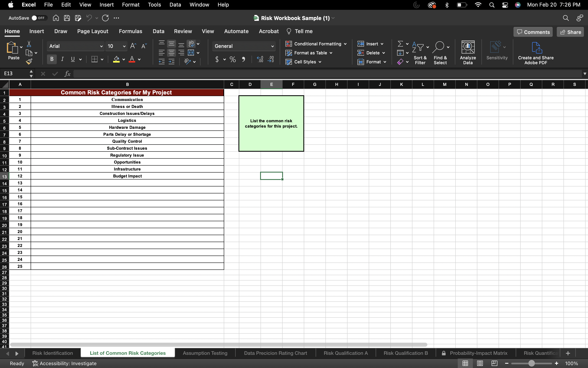Click the Insert Function fx icon
Image resolution: width=588 pixels, height=368 pixels.
tap(67, 74)
